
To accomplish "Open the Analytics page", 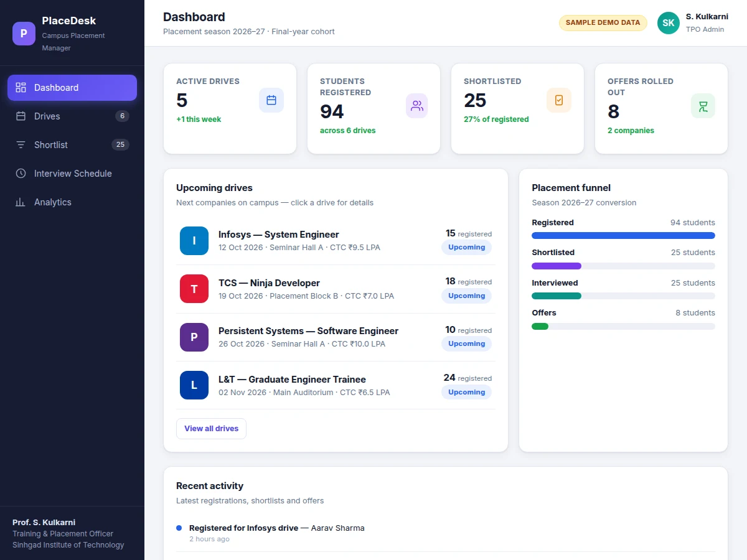I will point(72,202).
